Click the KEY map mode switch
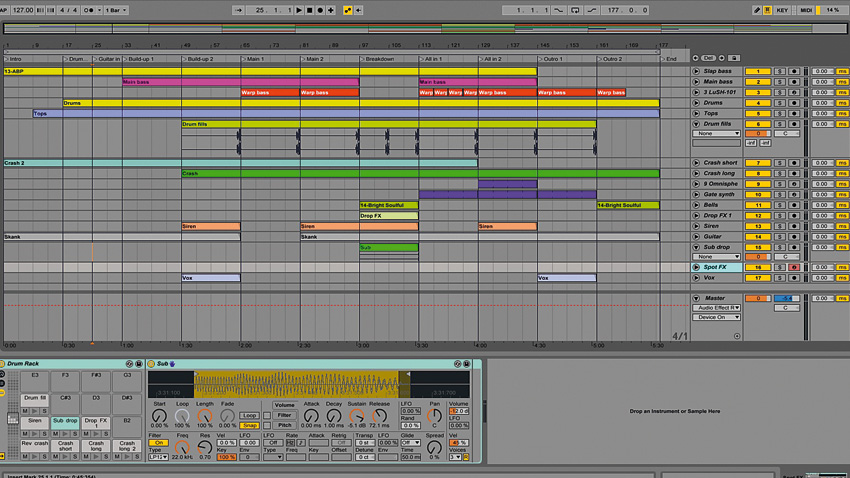This screenshot has width=850, height=478. (782, 10)
